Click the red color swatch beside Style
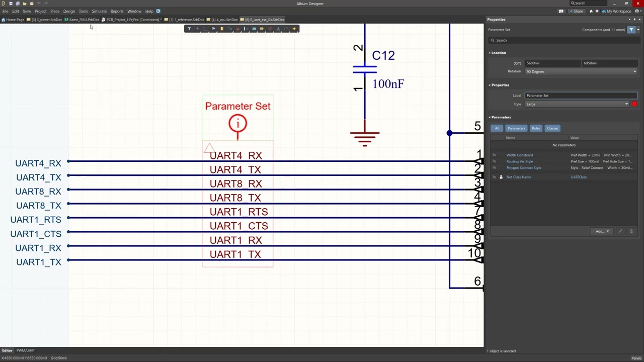 pos(634,104)
